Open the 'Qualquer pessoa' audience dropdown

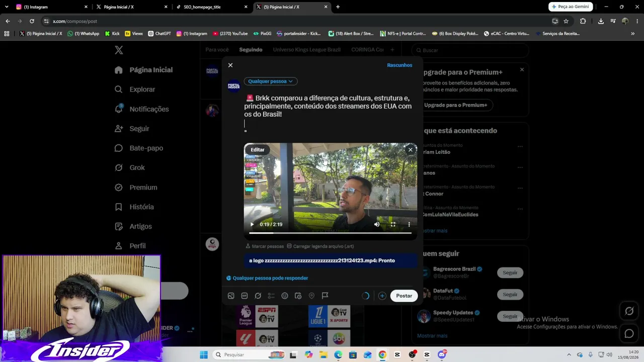coord(271,81)
